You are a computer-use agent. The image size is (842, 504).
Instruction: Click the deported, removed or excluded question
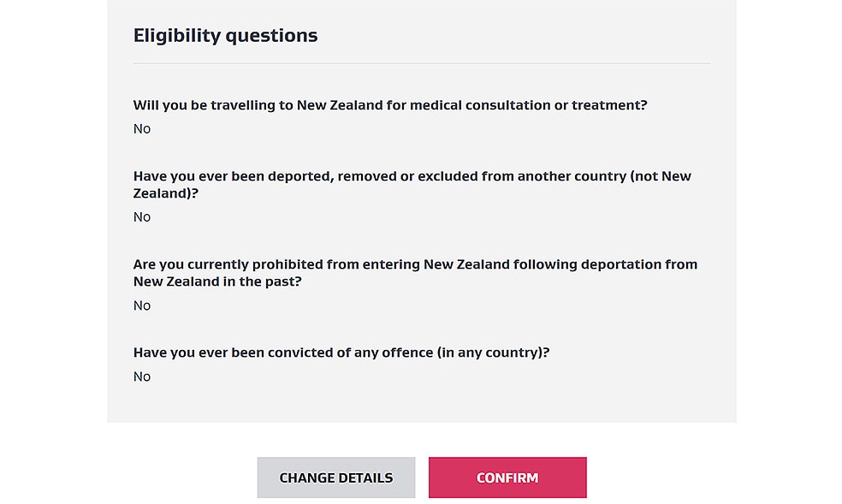pyautogui.click(x=412, y=185)
